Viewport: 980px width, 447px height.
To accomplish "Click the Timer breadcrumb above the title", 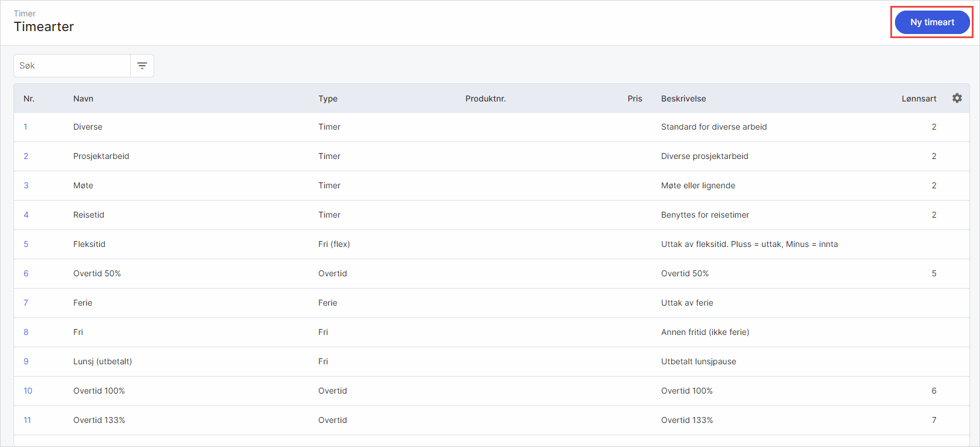I will tap(25, 13).
